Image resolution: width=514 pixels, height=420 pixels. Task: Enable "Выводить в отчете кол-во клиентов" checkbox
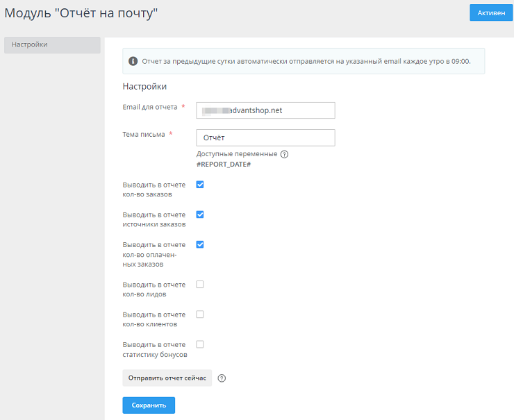[200, 314]
